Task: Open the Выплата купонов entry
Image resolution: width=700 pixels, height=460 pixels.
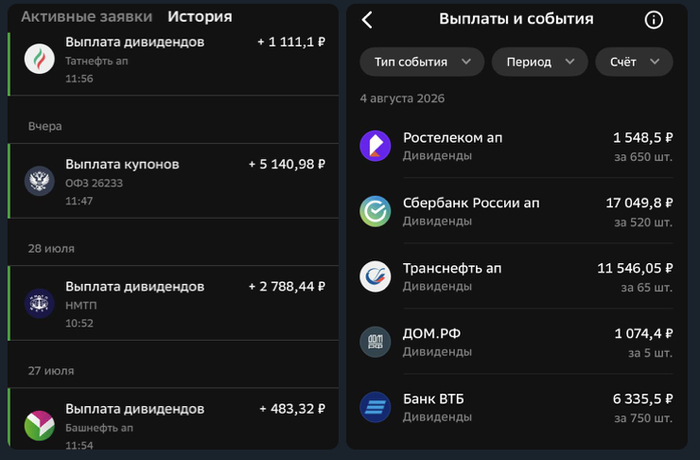Action: pyautogui.click(x=173, y=181)
